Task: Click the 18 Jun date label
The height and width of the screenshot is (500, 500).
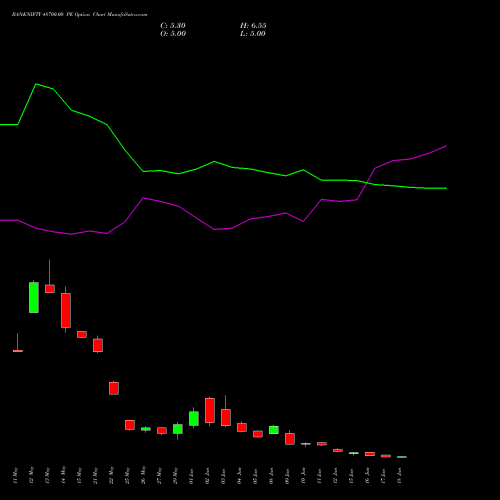Action: [400, 476]
